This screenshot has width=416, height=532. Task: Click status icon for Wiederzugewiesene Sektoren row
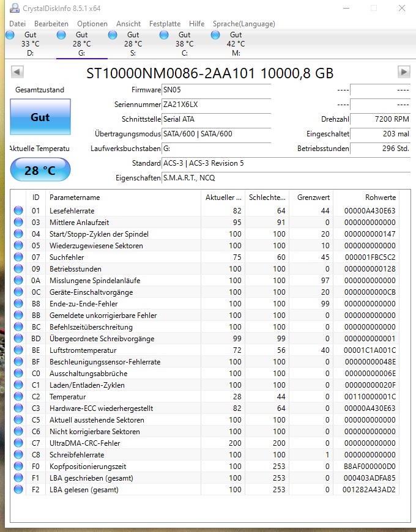coord(18,245)
